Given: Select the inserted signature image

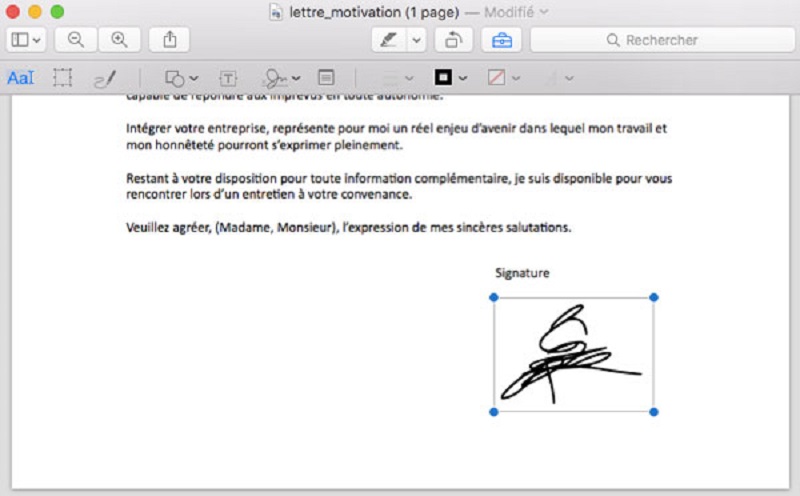Looking at the screenshot, I should [573, 355].
